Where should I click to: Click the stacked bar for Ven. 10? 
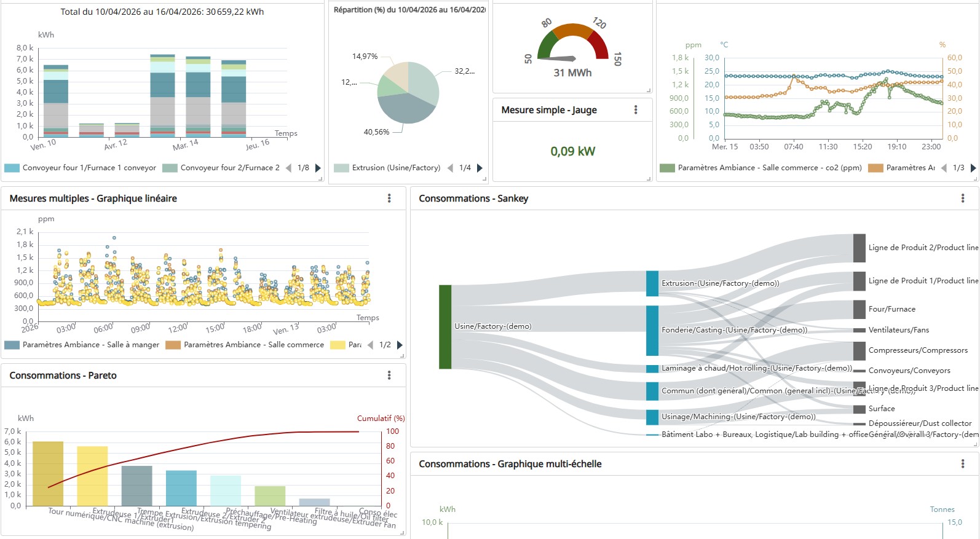point(56,101)
